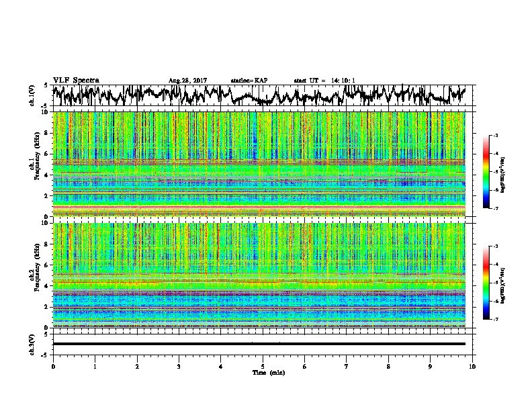
Task: Click the ch.2 colorbar log(PSD) unit label
Action: coord(502,285)
